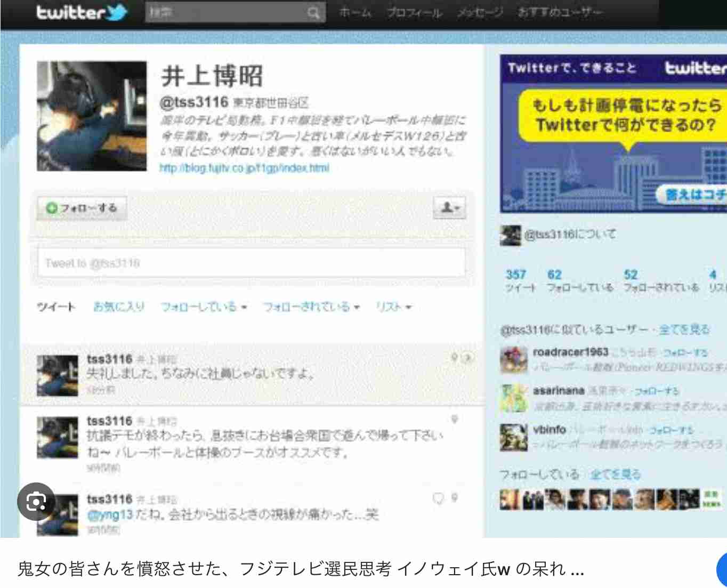This screenshot has height=588, width=727.
Task: Click the image search lens icon overlay
Action: [36, 502]
